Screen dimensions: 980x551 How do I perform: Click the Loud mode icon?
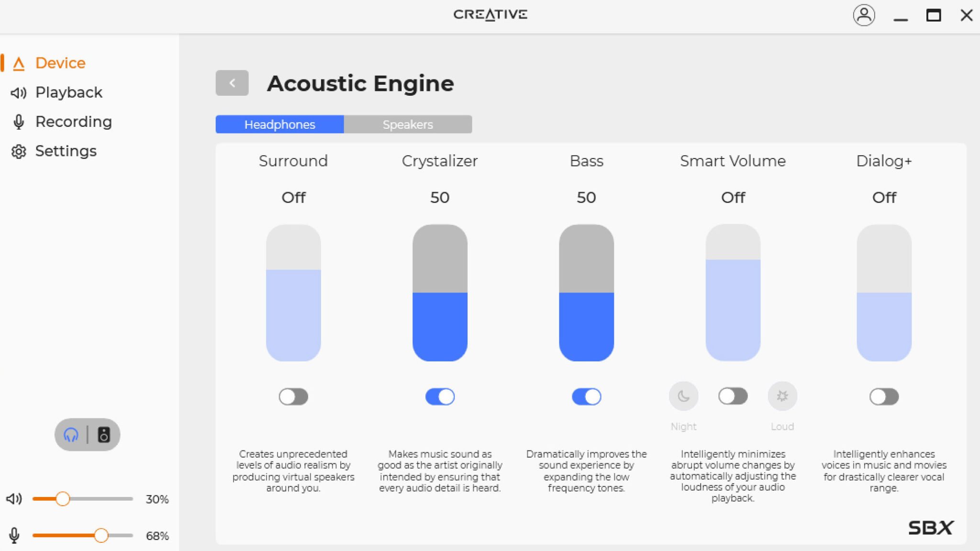click(782, 396)
